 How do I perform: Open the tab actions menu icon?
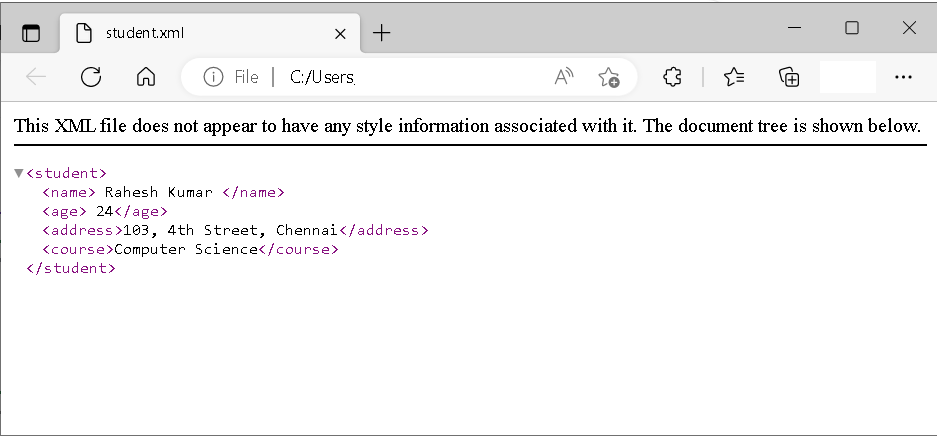coord(31,33)
